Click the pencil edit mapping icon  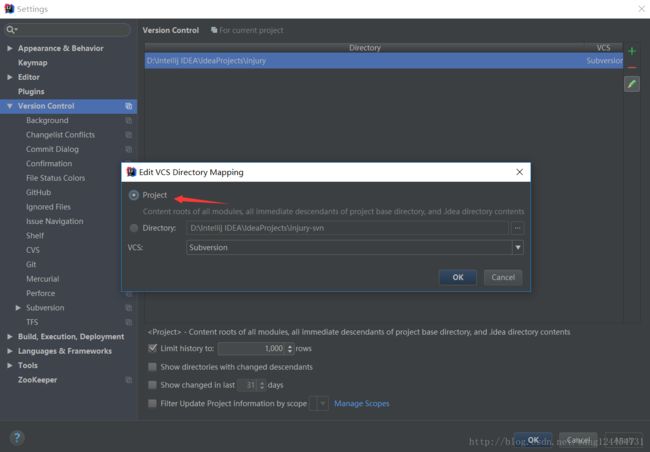coord(632,84)
